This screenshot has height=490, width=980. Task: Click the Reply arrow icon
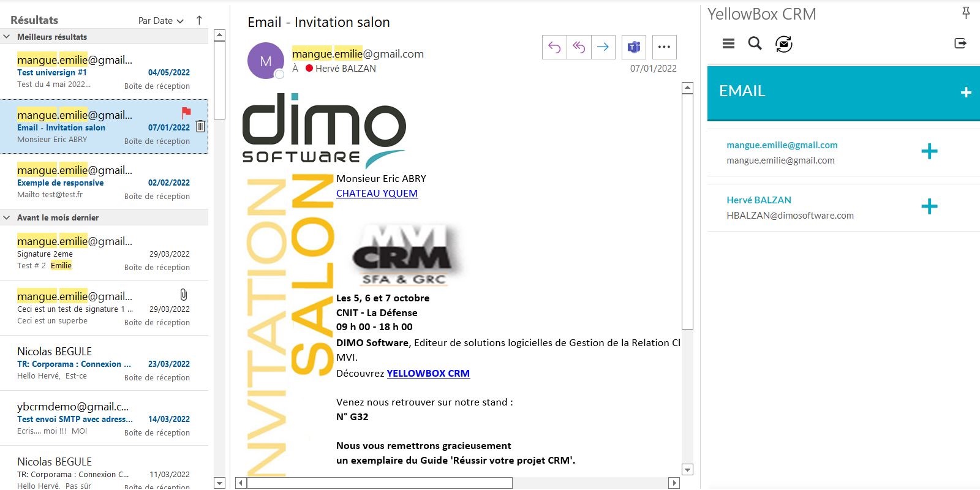point(554,47)
